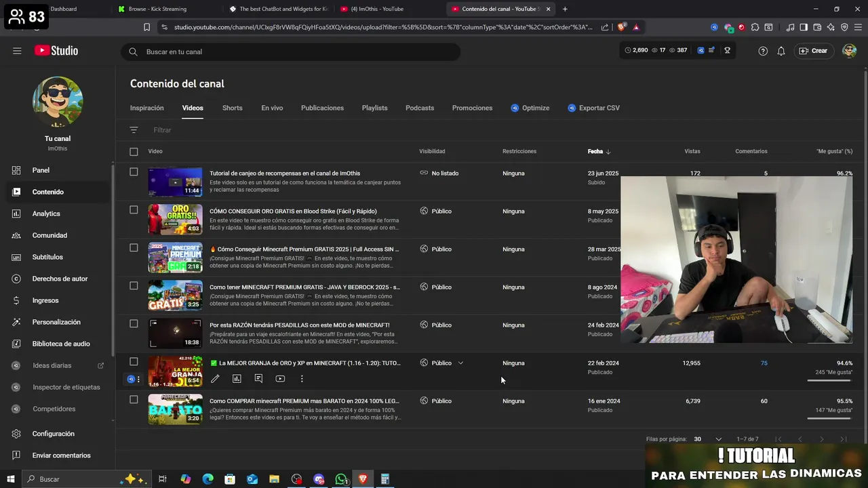This screenshot has height=488, width=868.
Task: Open the Promociones tab
Action: tap(472, 108)
